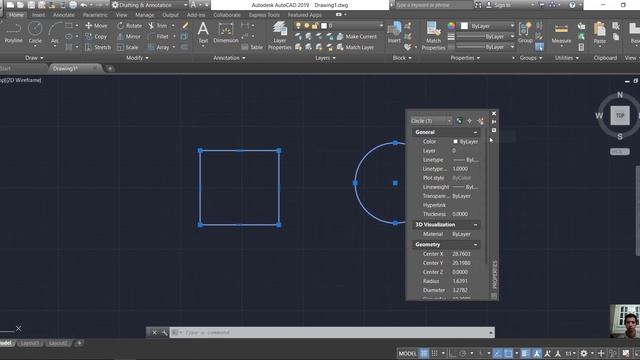The height and width of the screenshot is (360, 640).
Task: Click Match Layer button
Action: point(355,47)
